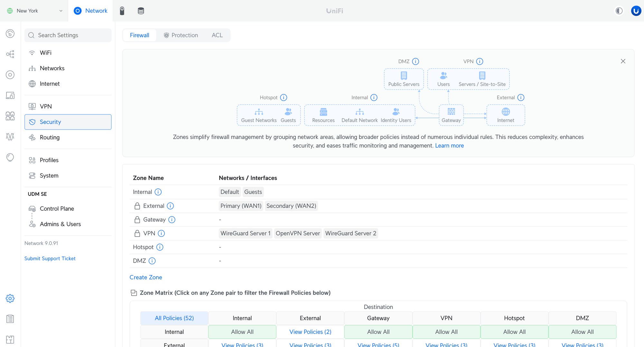644x347 pixels.
Task: Filter by All Policies (52) cell
Action: tap(174, 318)
